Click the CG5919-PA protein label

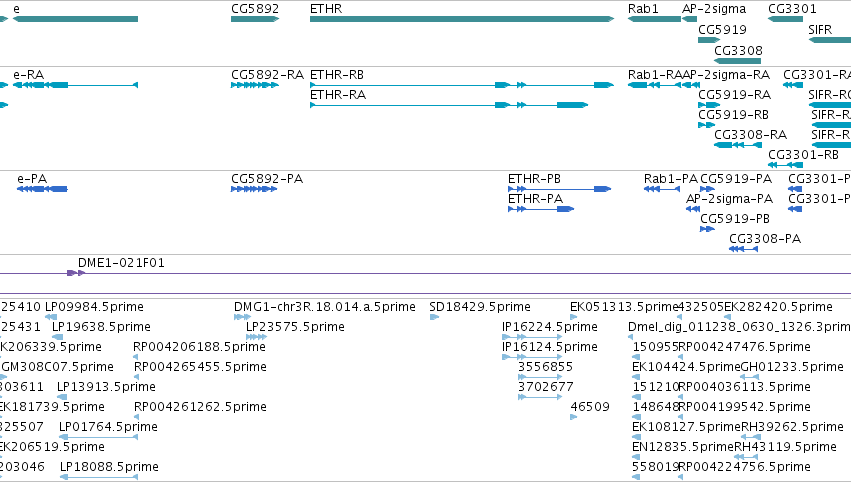pyautogui.click(x=736, y=179)
